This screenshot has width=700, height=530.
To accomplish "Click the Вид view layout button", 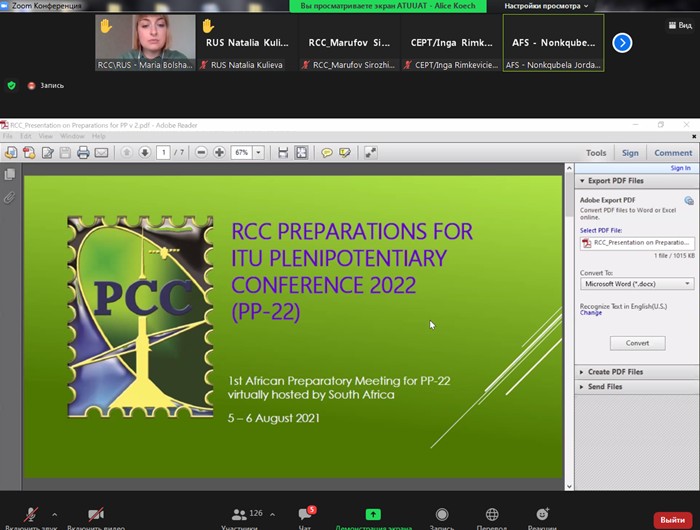I will tap(680, 25).
